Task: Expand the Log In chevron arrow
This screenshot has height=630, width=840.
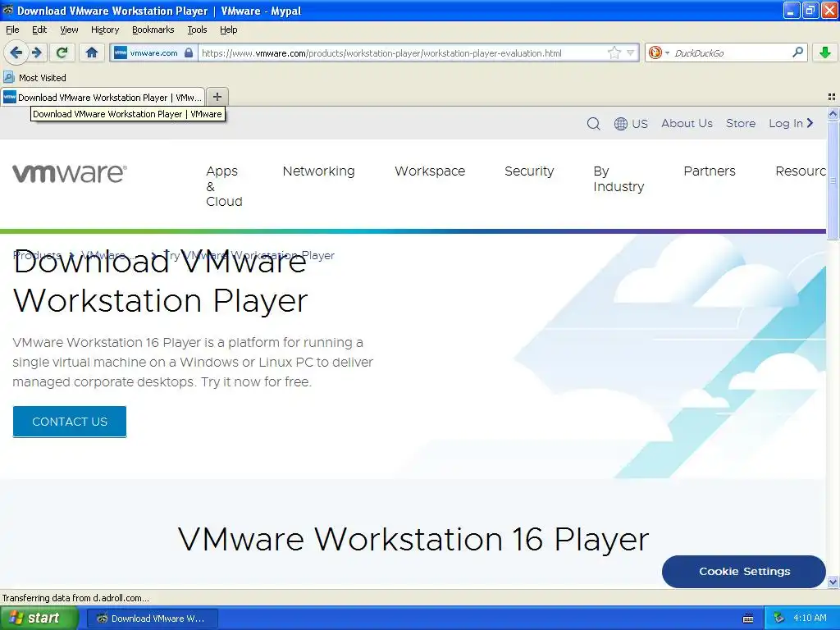Action: tap(810, 123)
